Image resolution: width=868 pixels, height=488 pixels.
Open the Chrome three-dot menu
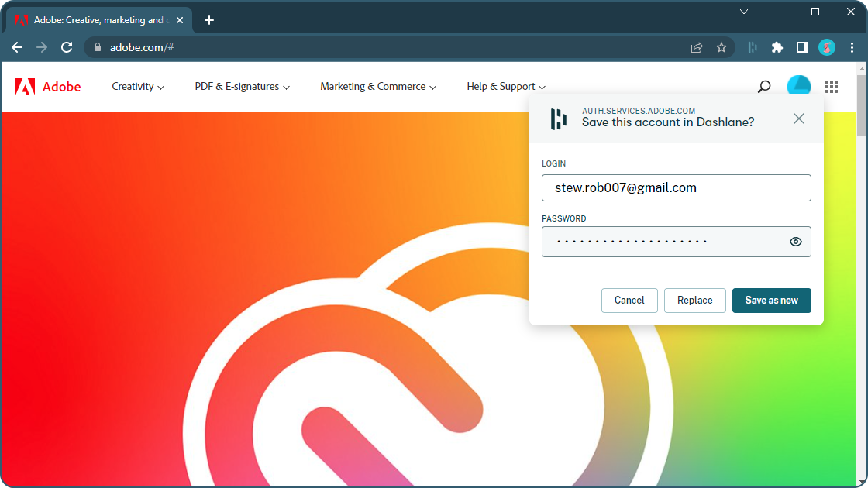pos(852,47)
